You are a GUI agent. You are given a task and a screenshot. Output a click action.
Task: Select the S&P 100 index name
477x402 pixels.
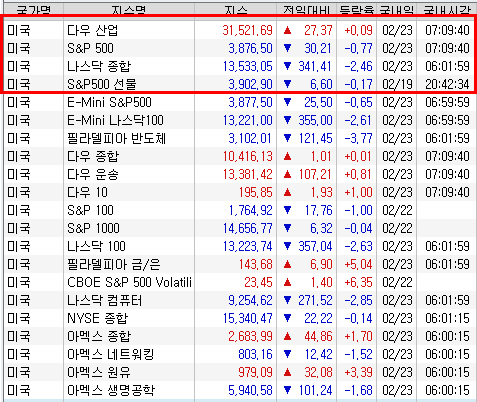tap(90, 210)
